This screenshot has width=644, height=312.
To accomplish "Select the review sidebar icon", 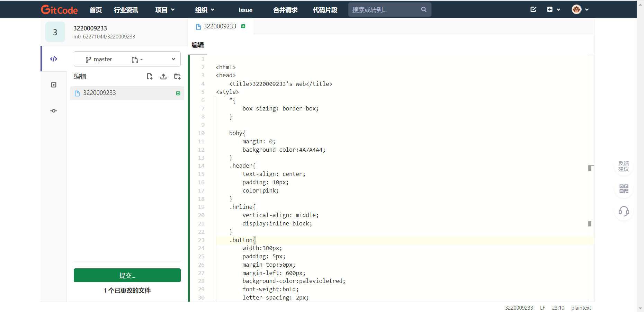I will point(54,85).
